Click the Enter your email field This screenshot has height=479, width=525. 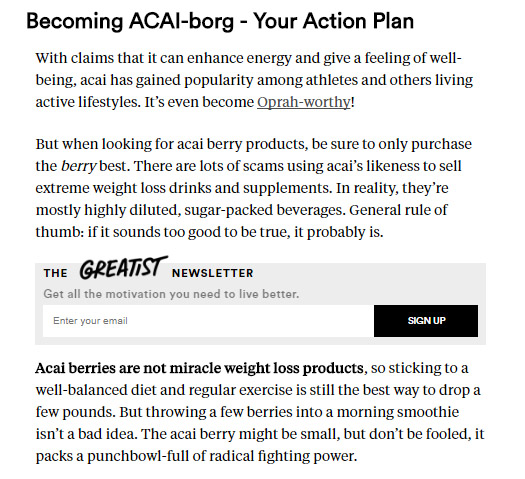(208, 321)
